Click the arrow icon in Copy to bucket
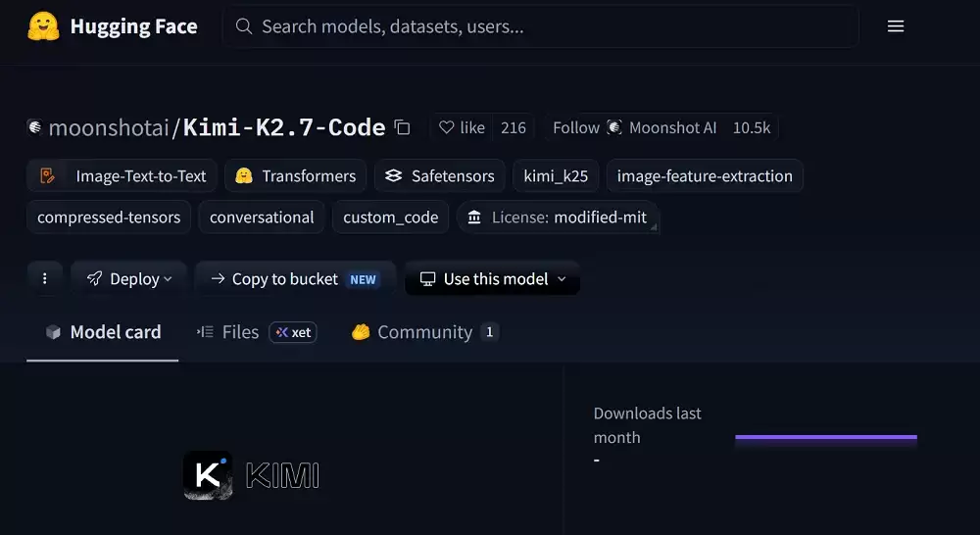Image resolution: width=980 pixels, height=535 pixels. pos(218,278)
